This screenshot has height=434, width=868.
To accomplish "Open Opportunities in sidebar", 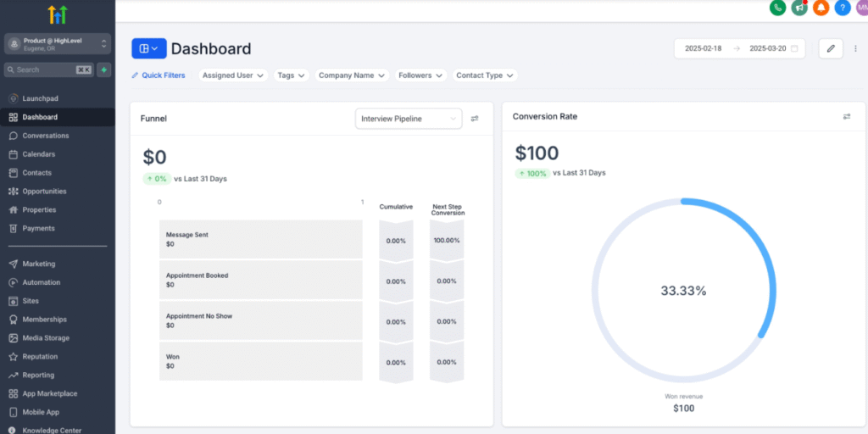I will click(x=58, y=192).
